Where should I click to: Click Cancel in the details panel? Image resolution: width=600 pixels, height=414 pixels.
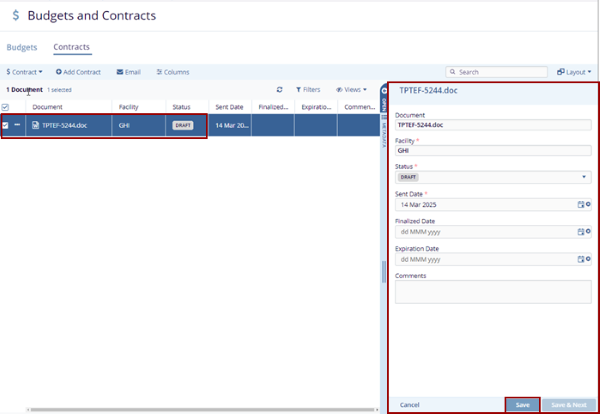click(x=409, y=404)
